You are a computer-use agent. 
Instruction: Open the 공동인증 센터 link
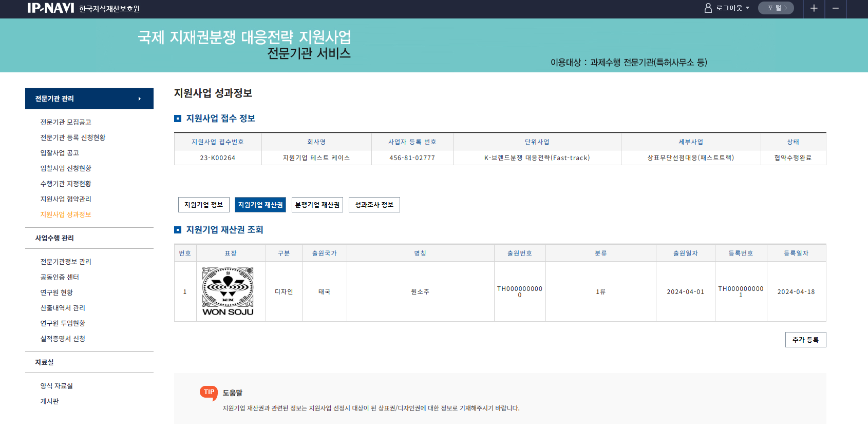60,277
